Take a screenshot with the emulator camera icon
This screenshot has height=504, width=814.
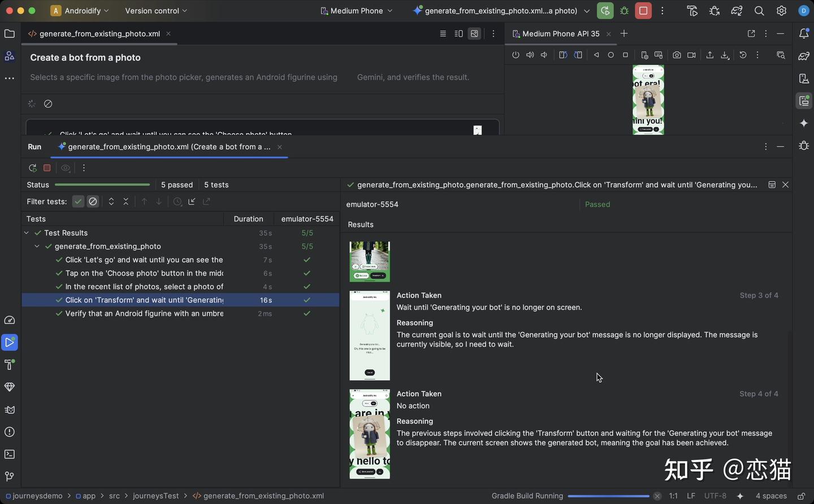click(x=677, y=55)
